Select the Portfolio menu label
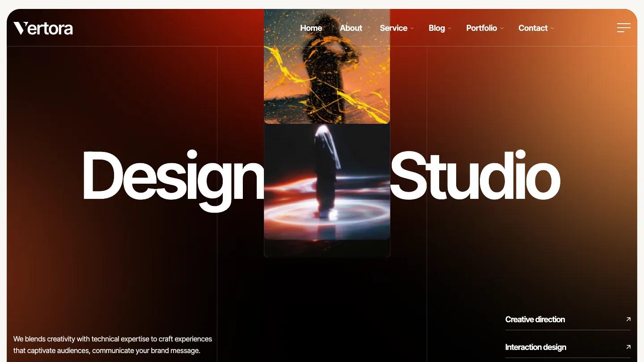The height and width of the screenshot is (362, 644). click(482, 28)
